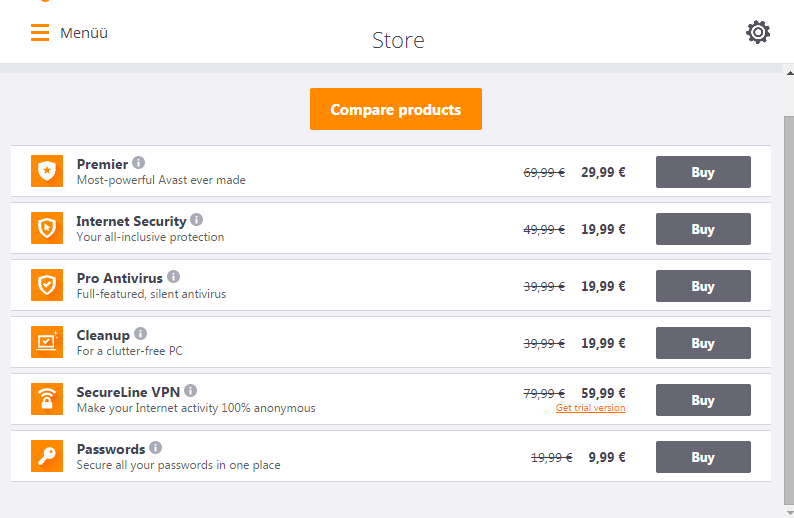
Task: Select the Premier product title
Action: (102, 165)
